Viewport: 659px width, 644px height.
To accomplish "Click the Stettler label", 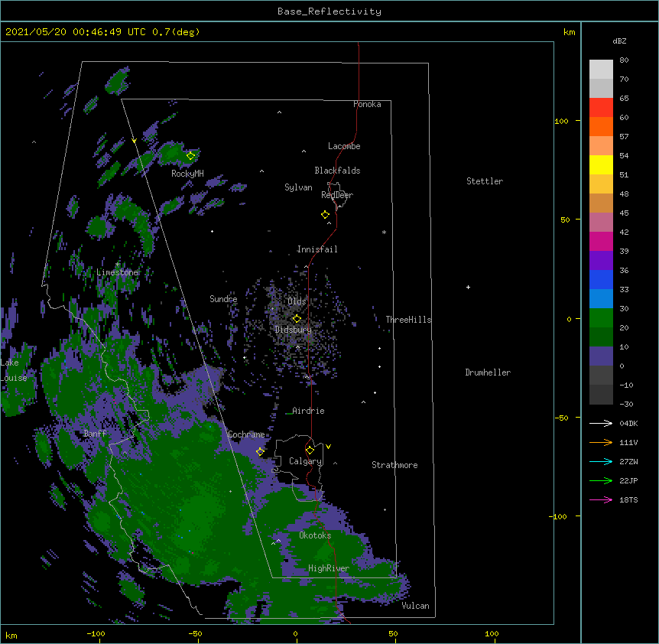I will coord(485,181).
